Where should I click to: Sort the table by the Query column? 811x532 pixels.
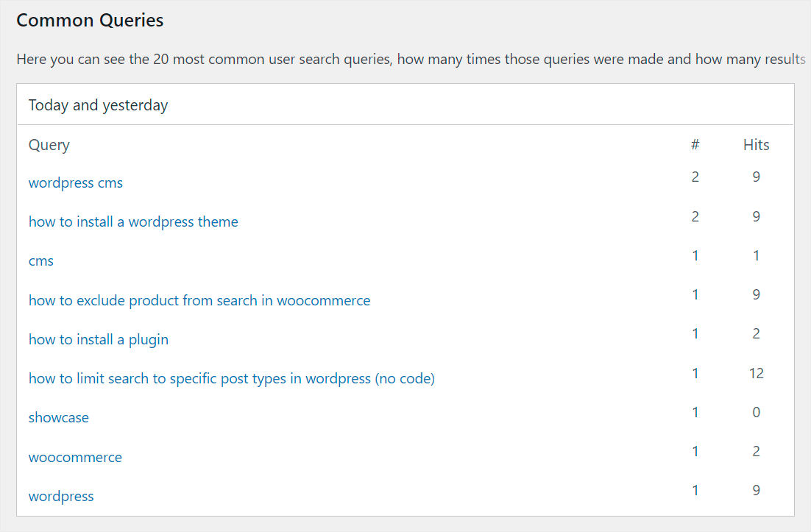[49, 145]
